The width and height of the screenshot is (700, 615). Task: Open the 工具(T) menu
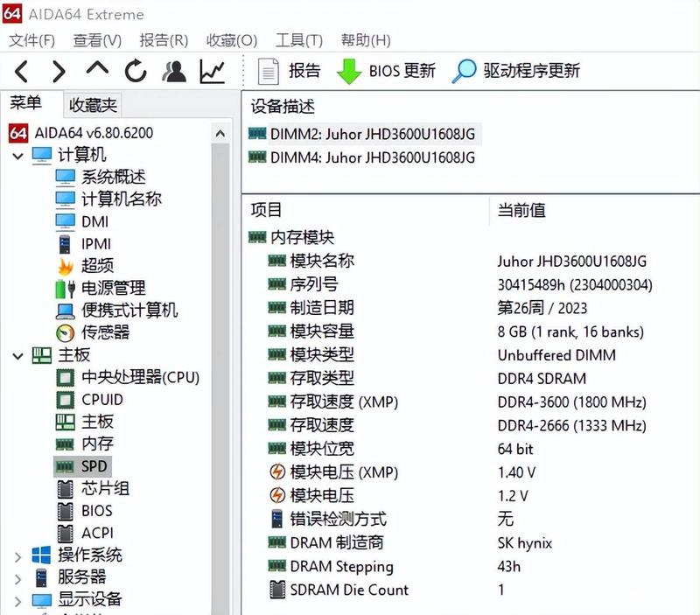[x=298, y=40]
